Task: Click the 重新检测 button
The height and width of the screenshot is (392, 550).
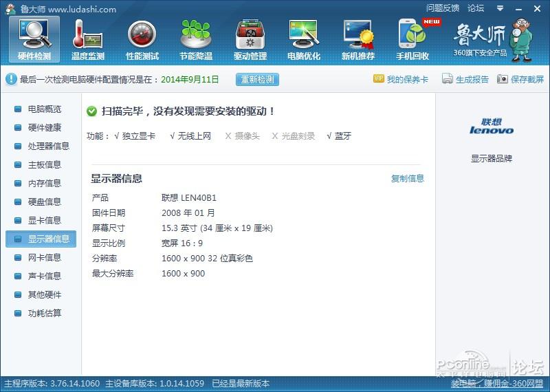Action: click(257, 79)
